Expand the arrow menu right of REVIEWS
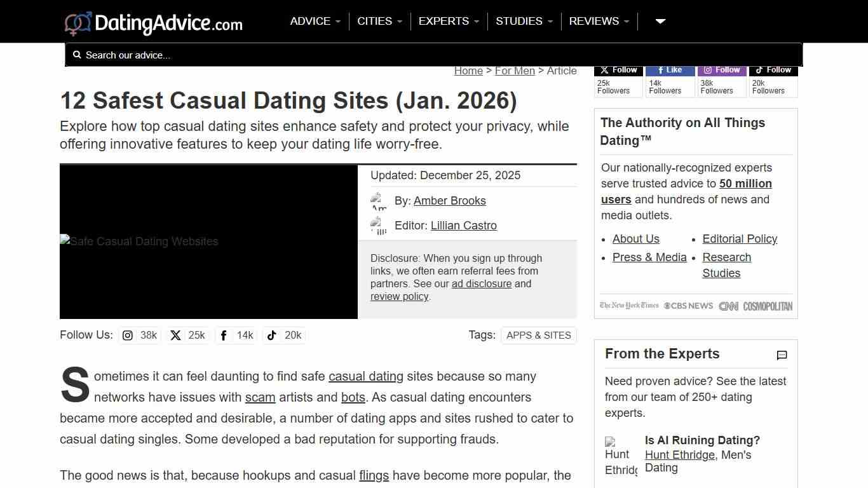 click(x=660, y=21)
